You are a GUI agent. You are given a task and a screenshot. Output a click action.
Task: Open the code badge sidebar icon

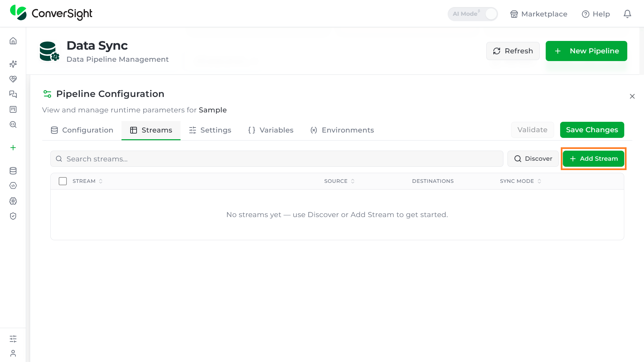coord(13,186)
